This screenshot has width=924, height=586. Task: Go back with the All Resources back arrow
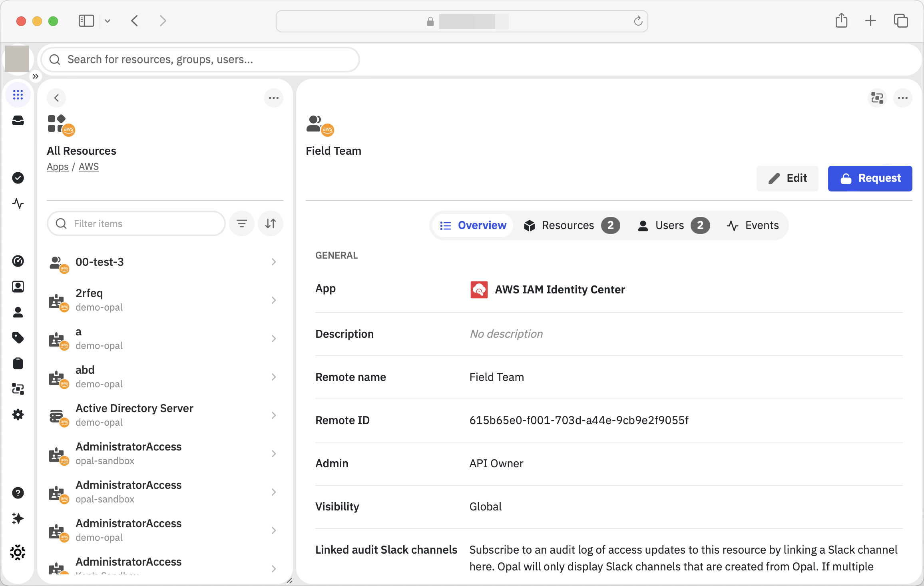(56, 98)
